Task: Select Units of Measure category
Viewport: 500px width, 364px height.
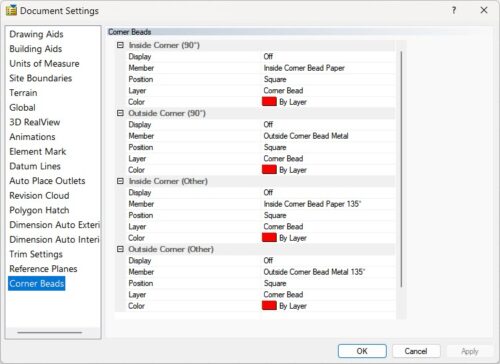Action: click(x=44, y=63)
